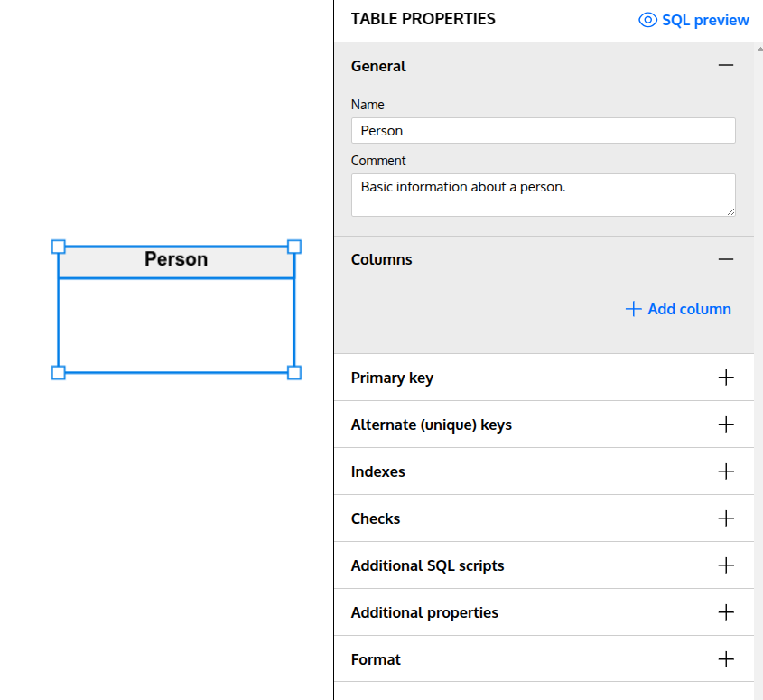Viewport: 763px width, 700px height.
Task: Expand the Alternate (unique) keys section
Action: coord(726,425)
